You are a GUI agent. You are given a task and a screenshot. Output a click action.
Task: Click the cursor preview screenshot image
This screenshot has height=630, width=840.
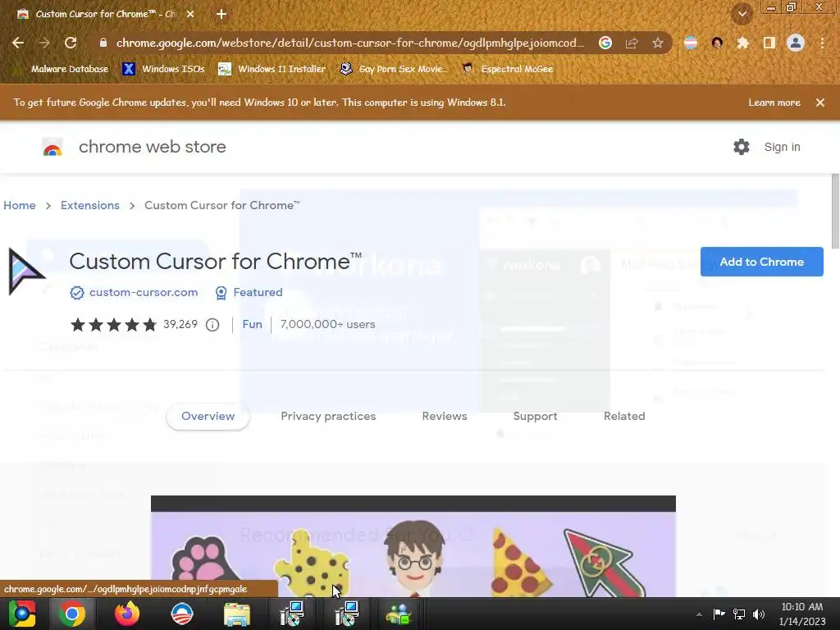coord(413,546)
